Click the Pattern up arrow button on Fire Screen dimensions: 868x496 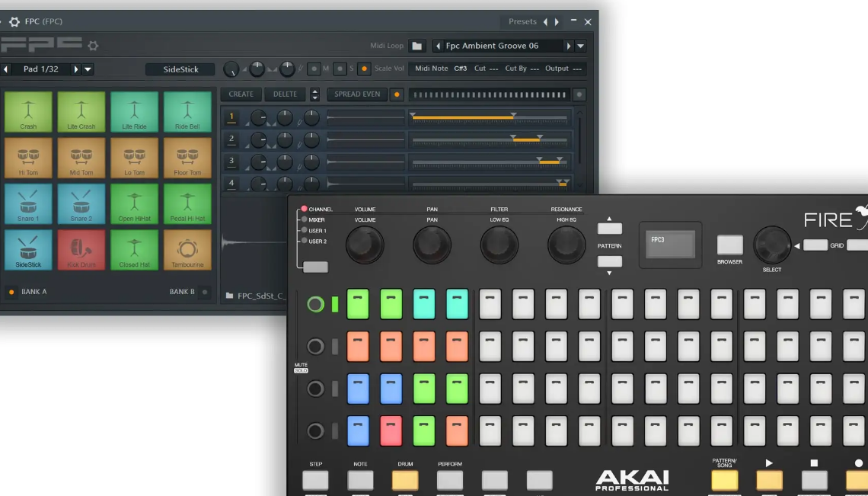click(x=609, y=228)
